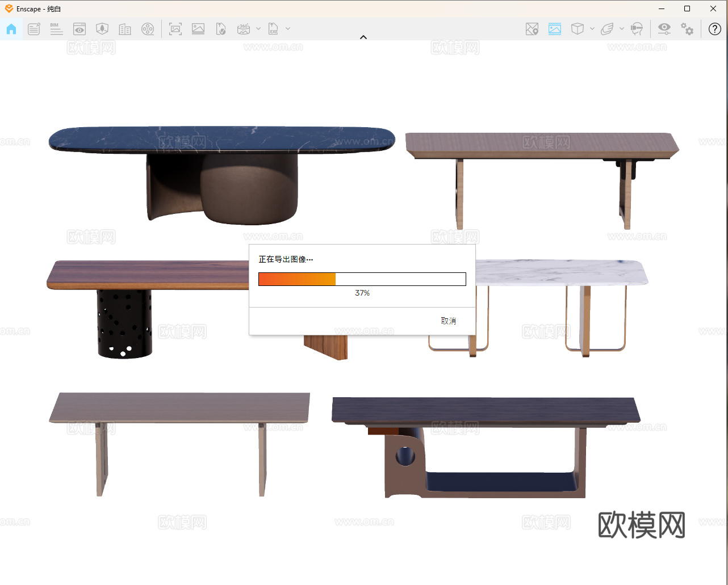
Task: Minimize the Enscape window
Action: pyautogui.click(x=662, y=9)
